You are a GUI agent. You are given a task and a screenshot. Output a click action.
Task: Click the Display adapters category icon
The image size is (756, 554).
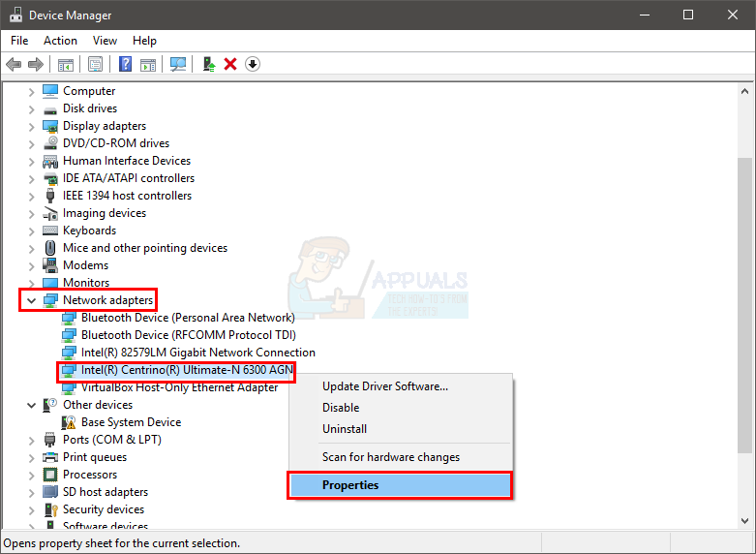[x=50, y=126]
